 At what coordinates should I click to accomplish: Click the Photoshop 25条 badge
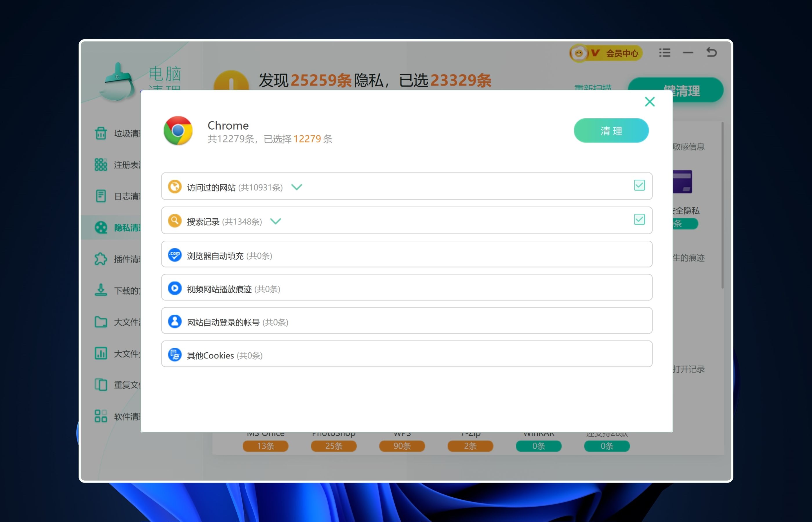[x=333, y=446]
